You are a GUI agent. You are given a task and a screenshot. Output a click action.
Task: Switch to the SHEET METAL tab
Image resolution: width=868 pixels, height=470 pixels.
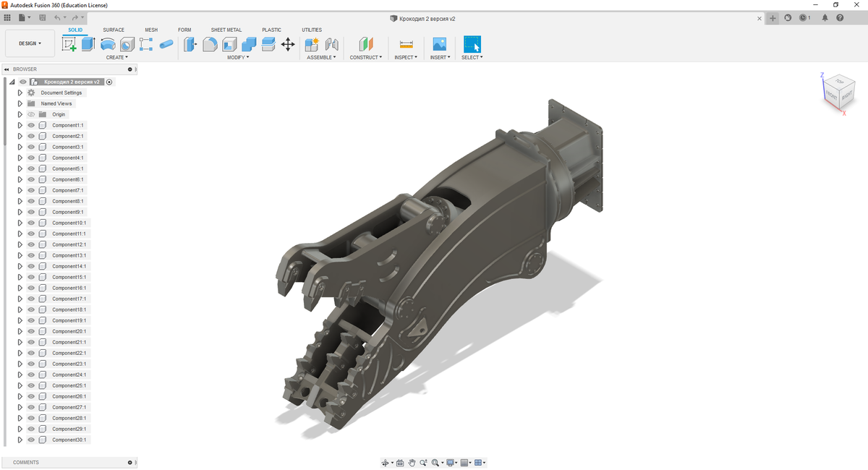pos(226,30)
